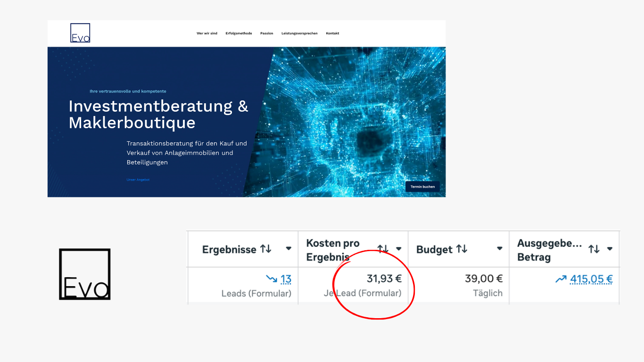Click the large black Evo logo

(85, 274)
